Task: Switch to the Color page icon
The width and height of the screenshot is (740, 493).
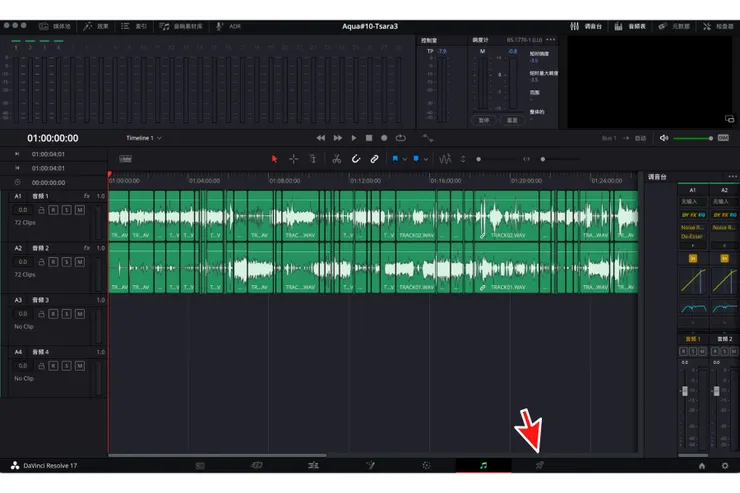Action: coord(426,466)
